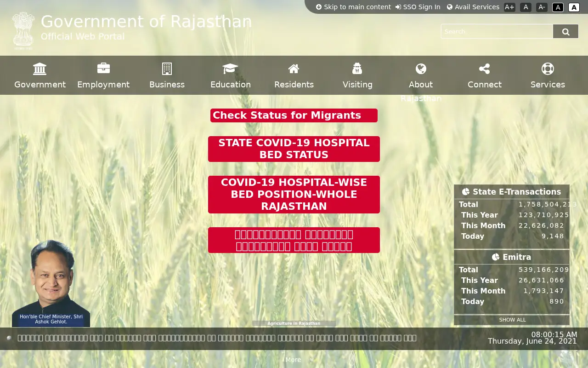The height and width of the screenshot is (368, 588).
Task: Reset font size with plain A button
Action: click(x=526, y=7)
